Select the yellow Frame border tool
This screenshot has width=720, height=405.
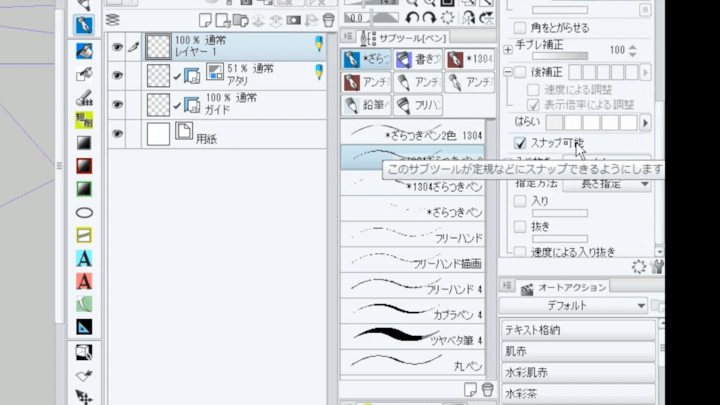coord(84,235)
